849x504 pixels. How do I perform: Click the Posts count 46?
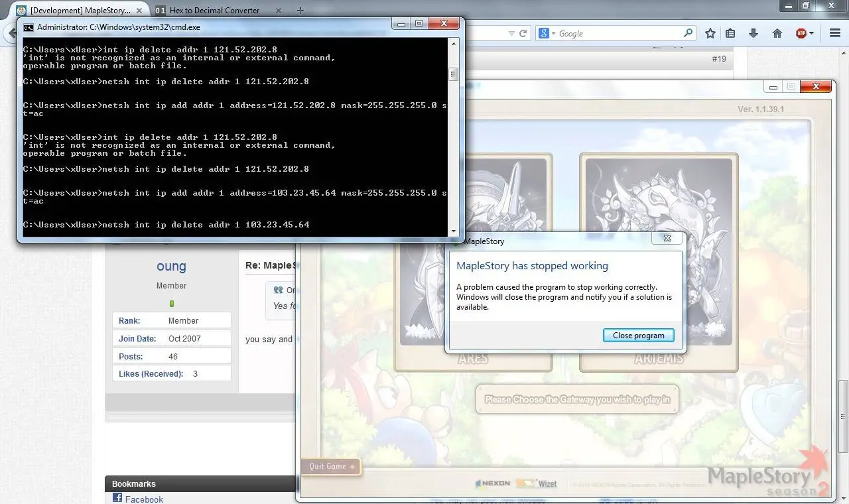pos(173,356)
